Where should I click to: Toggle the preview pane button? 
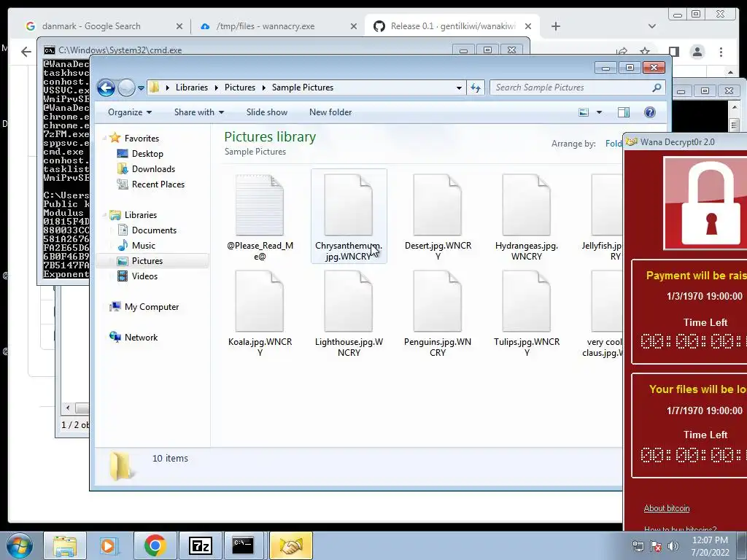[x=624, y=112]
